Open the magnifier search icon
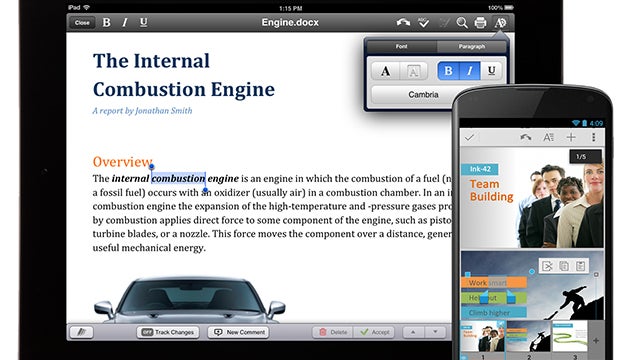This screenshot has width=640, height=360. point(462,22)
